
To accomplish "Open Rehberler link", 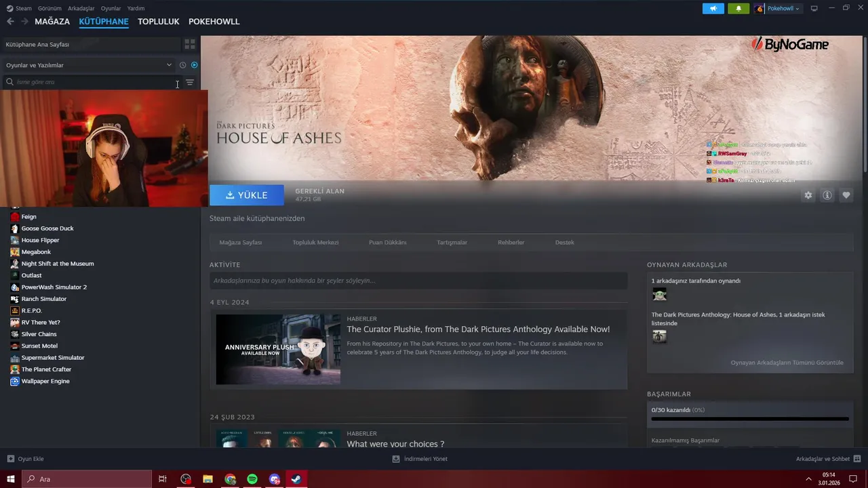I will (511, 242).
